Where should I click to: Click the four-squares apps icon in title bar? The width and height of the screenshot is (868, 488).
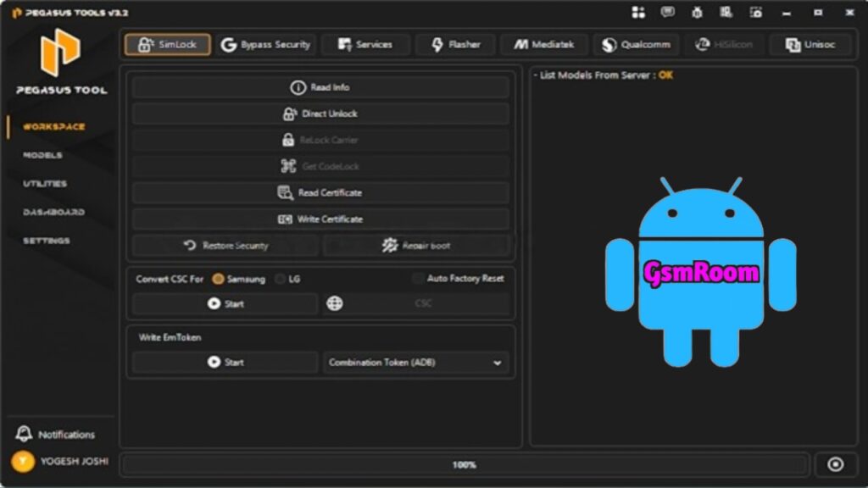(x=638, y=13)
